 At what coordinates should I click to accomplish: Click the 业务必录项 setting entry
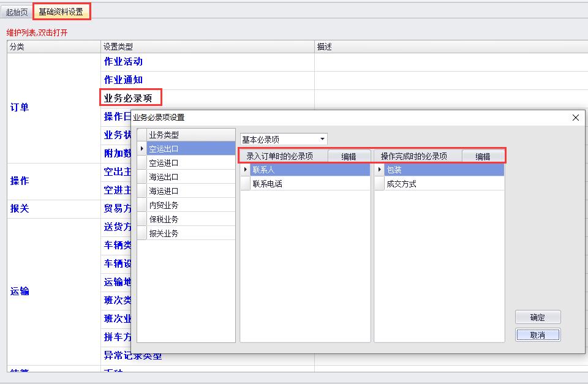(132, 98)
